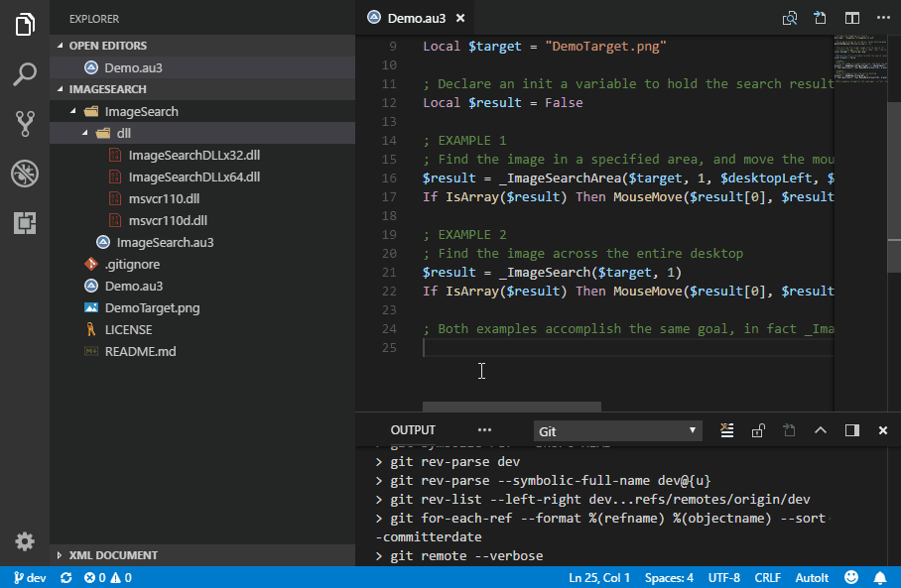Open the Search view in activity bar
The width and height of the screenshot is (901, 588).
point(25,74)
